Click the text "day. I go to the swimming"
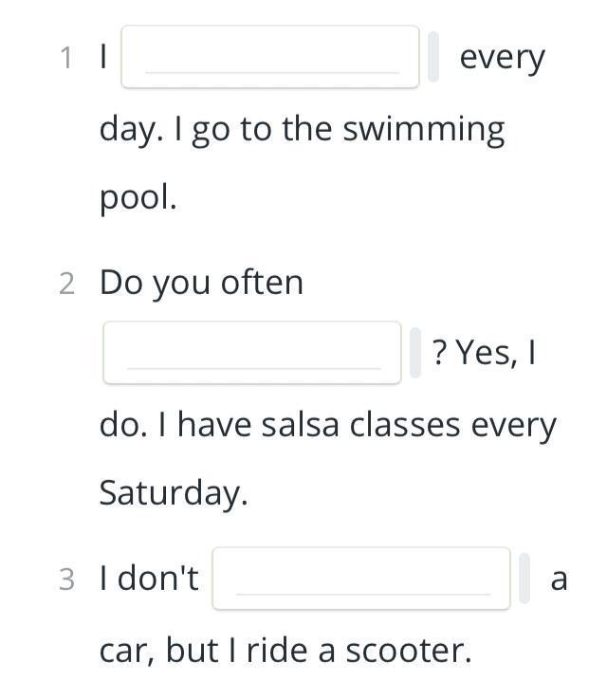This screenshot has width=607, height=700. tap(303, 130)
